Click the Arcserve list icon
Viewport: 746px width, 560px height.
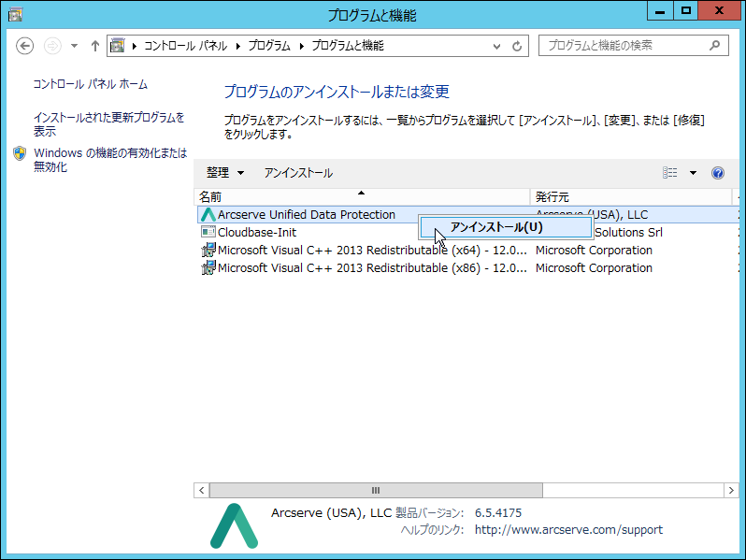click(x=208, y=215)
